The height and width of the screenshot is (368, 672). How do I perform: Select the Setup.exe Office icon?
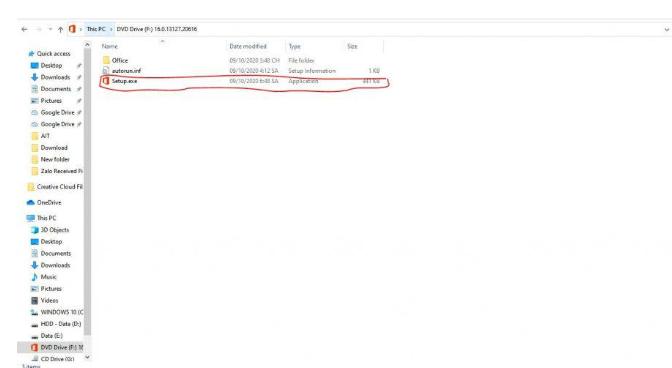coord(106,81)
